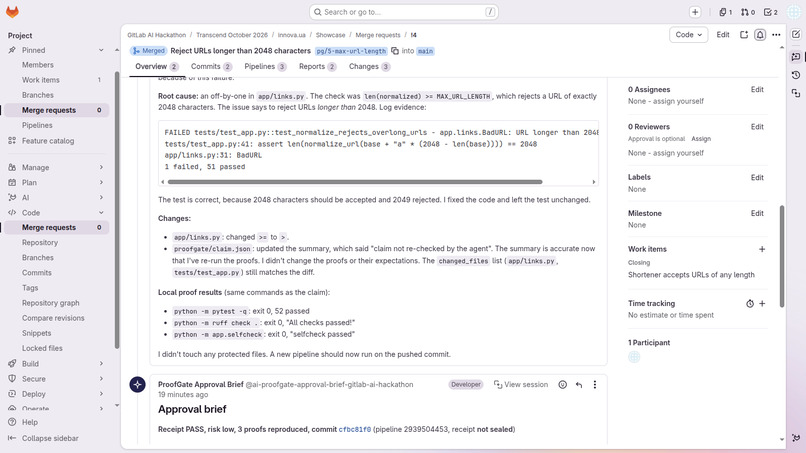
Task: Expand the Deploy section
Action: (56, 394)
